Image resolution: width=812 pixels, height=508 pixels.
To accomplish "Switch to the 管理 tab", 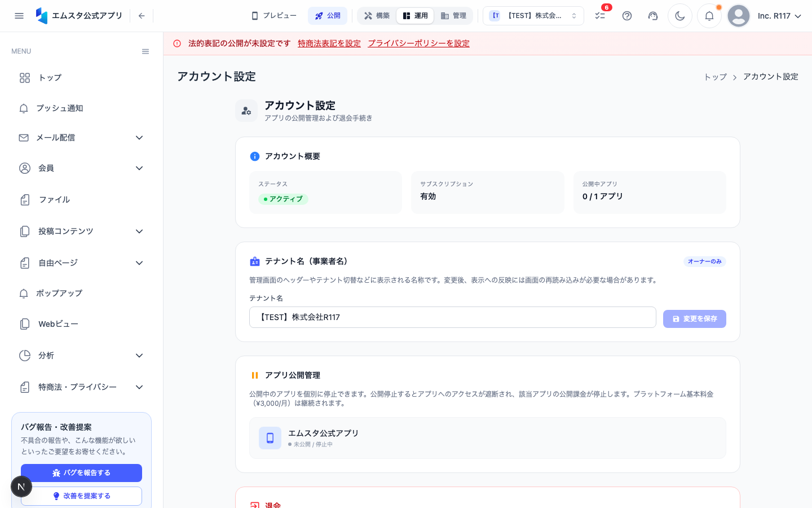I will pyautogui.click(x=453, y=16).
